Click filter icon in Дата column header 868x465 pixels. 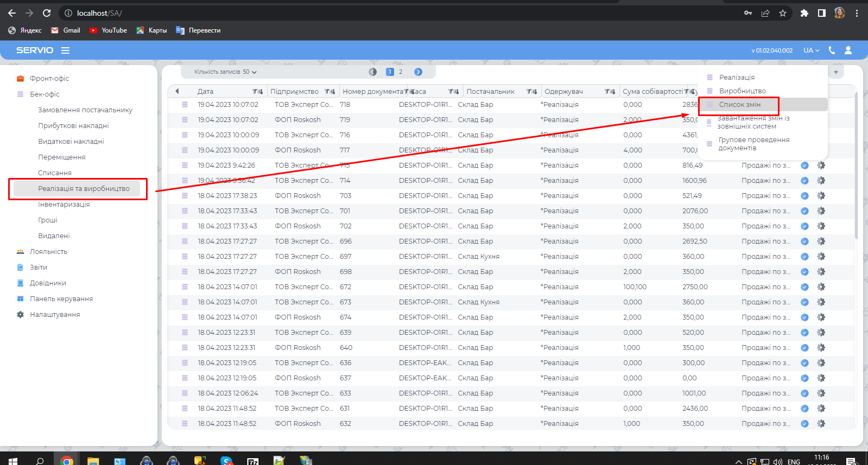255,92
